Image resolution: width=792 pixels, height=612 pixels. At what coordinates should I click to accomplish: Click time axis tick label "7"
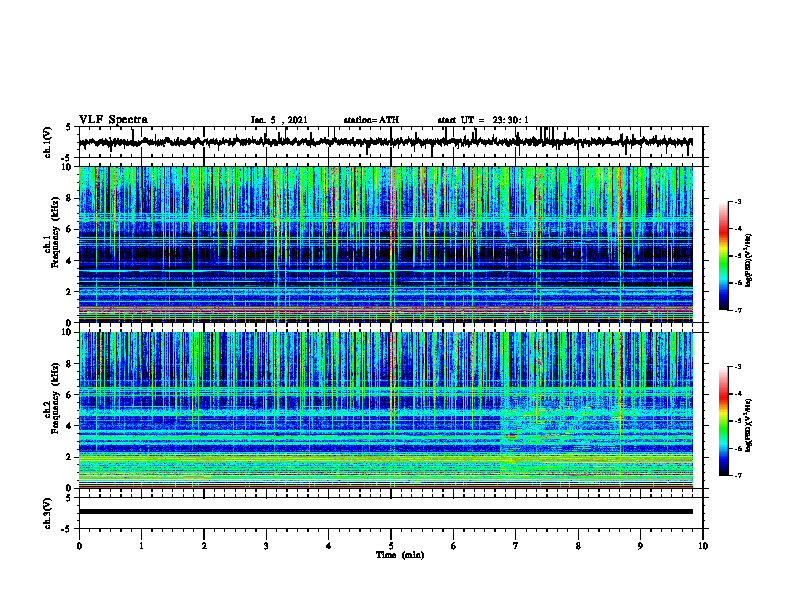coord(516,546)
